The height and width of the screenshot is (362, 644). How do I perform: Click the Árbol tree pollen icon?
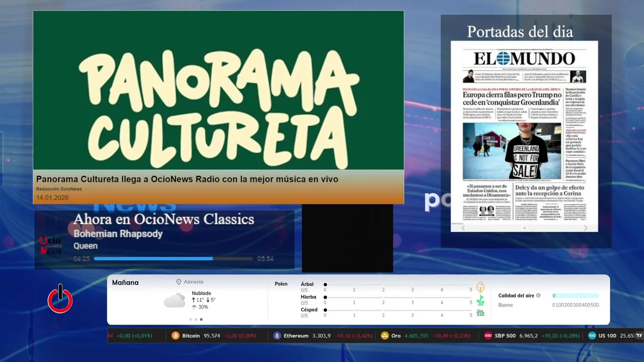coord(480,287)
